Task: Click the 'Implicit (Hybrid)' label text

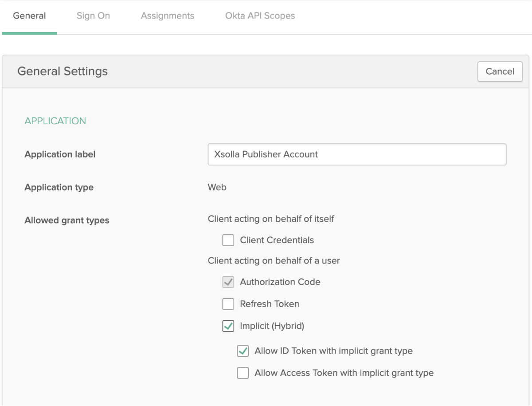Action: [x=272, y=327]
